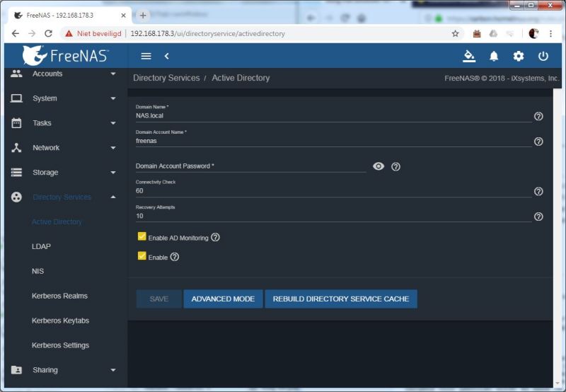The height and width of the screenshot is (392, 566).
Task: Click the FreeNAS logo
Action: coord(65,56)
